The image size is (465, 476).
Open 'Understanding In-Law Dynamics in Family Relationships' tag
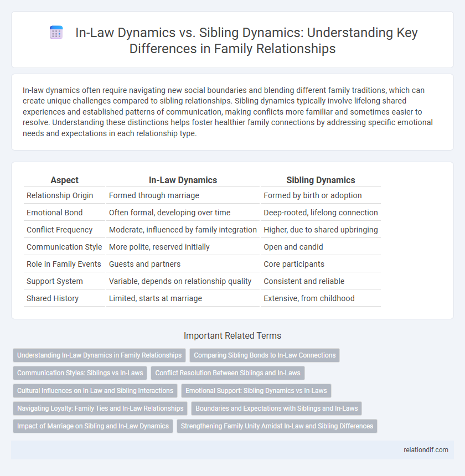99,355
